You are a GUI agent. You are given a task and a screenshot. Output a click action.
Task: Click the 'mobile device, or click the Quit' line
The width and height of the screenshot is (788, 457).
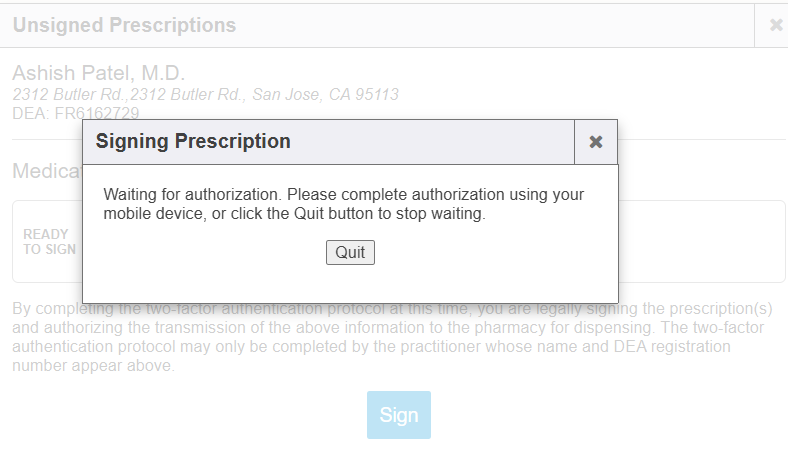(294, 214)
